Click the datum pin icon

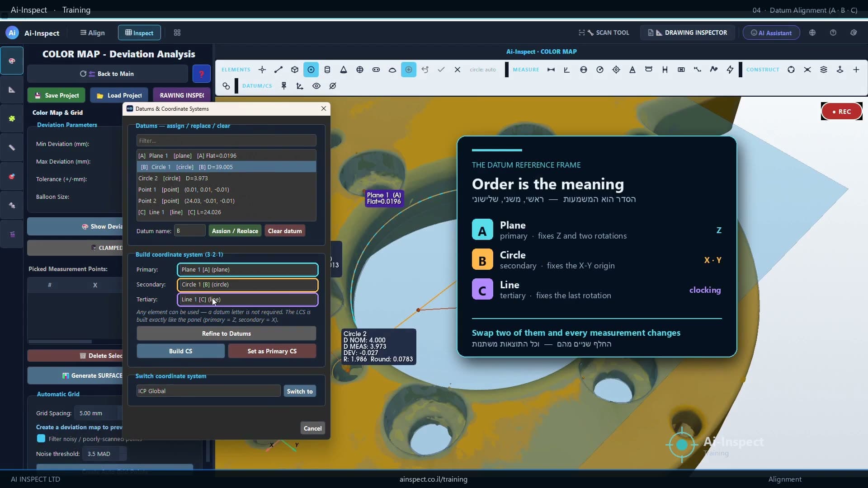(x=284, y=86)
